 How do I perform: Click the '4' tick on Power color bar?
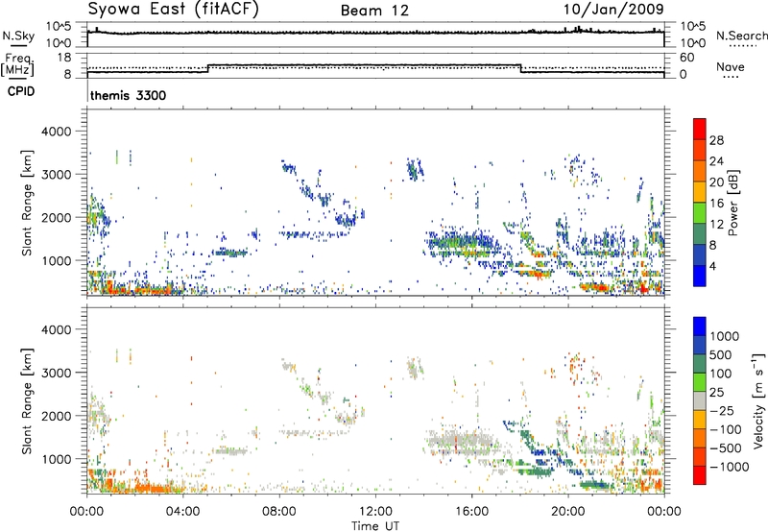tap(713, 266)
